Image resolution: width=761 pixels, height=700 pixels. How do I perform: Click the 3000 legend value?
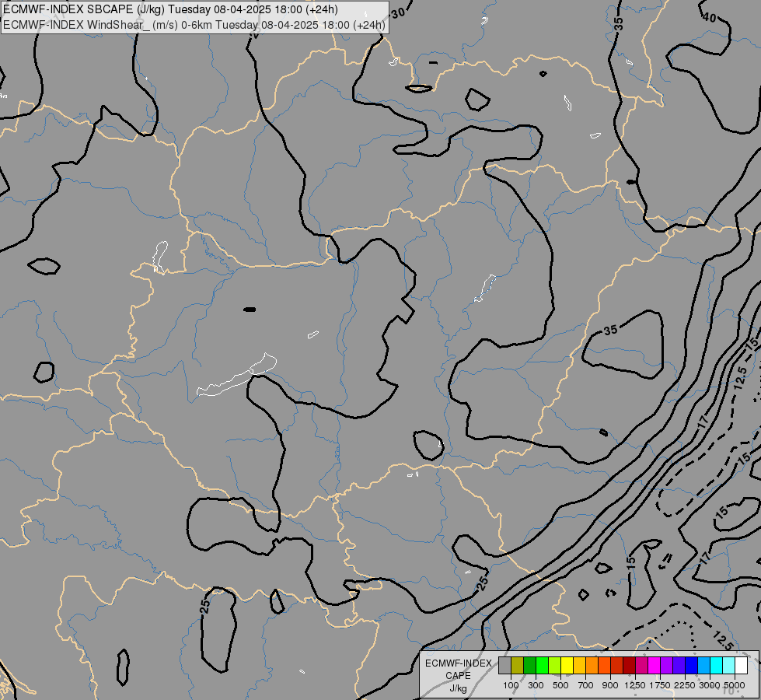click(x=709, y=685)
